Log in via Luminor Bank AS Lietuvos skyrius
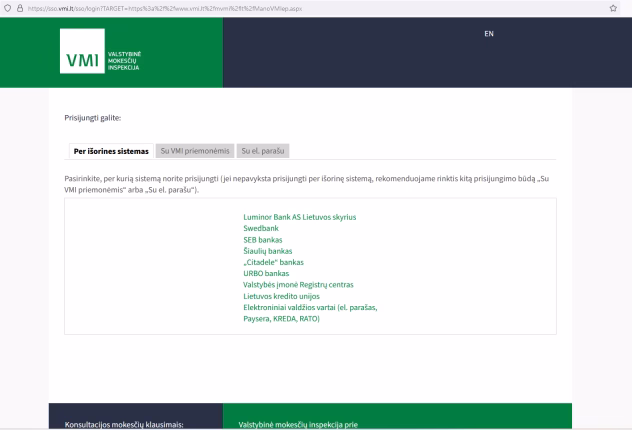The height and width of the screenshot is (430, 632). [299, 217]
